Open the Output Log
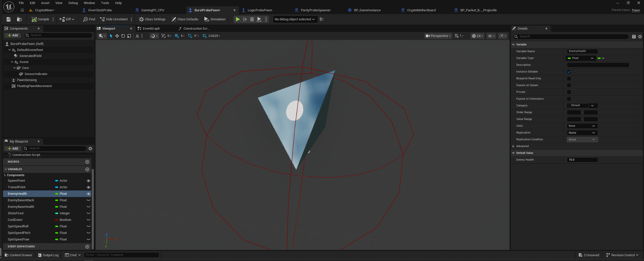This screenshot has width=644, height=261. point(48,255)
